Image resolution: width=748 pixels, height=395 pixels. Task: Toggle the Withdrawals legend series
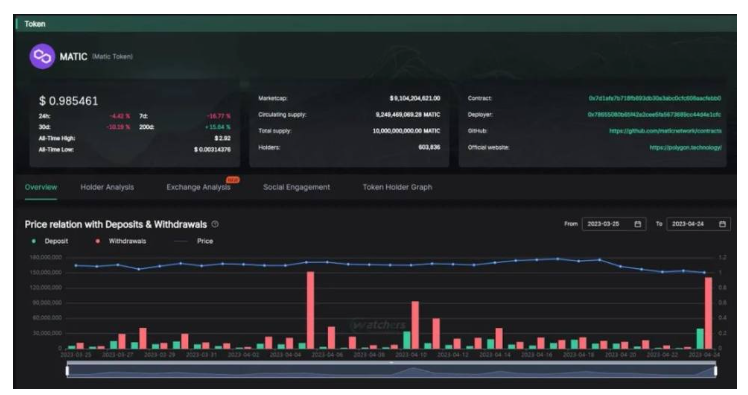tap(121, 241)
